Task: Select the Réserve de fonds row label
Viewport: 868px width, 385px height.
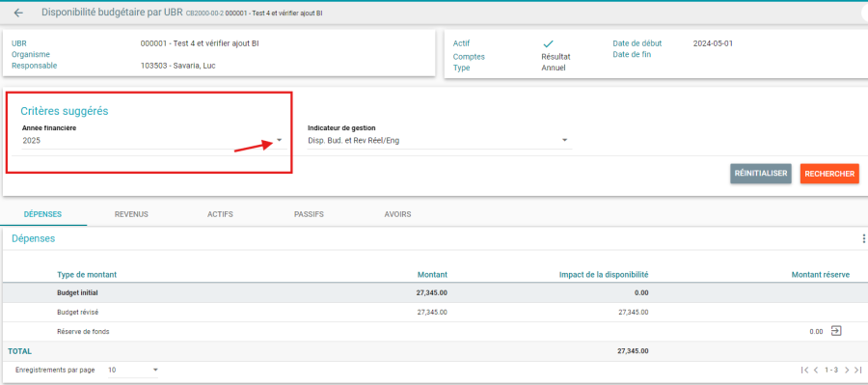Action: (x=83, y=331)
